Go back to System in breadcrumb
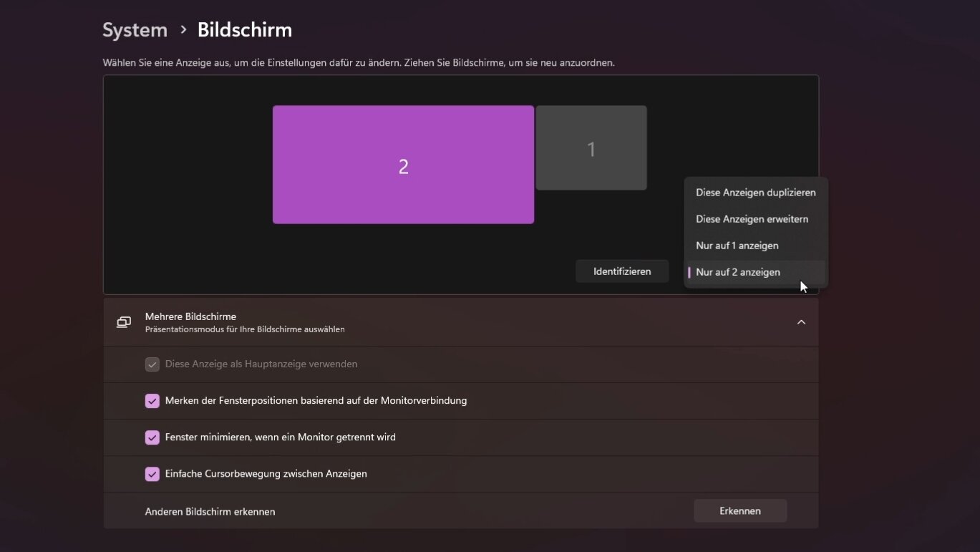980x552 pixels. point(135,30)
